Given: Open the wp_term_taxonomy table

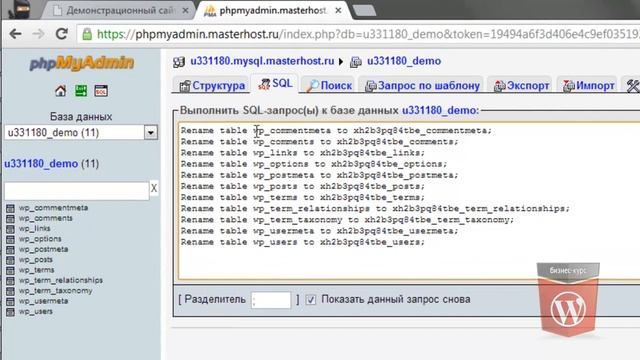Looking at the screenshot, I should 56,291.
